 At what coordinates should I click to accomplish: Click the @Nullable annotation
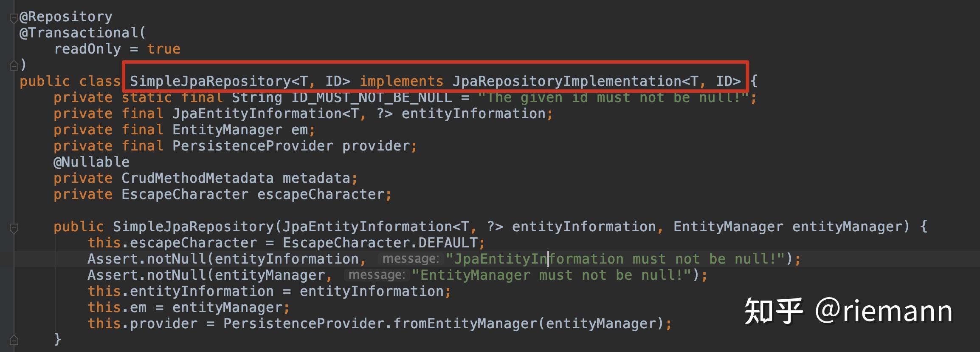click(91, 162)
